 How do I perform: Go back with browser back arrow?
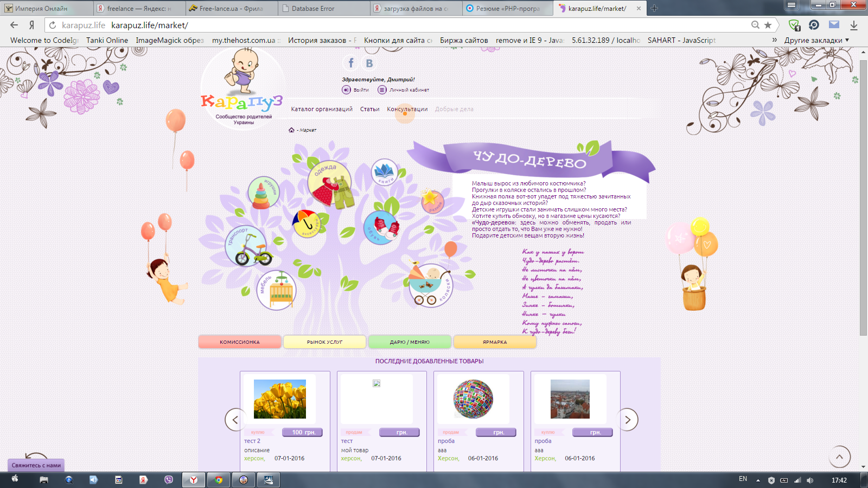click(14, 25)
